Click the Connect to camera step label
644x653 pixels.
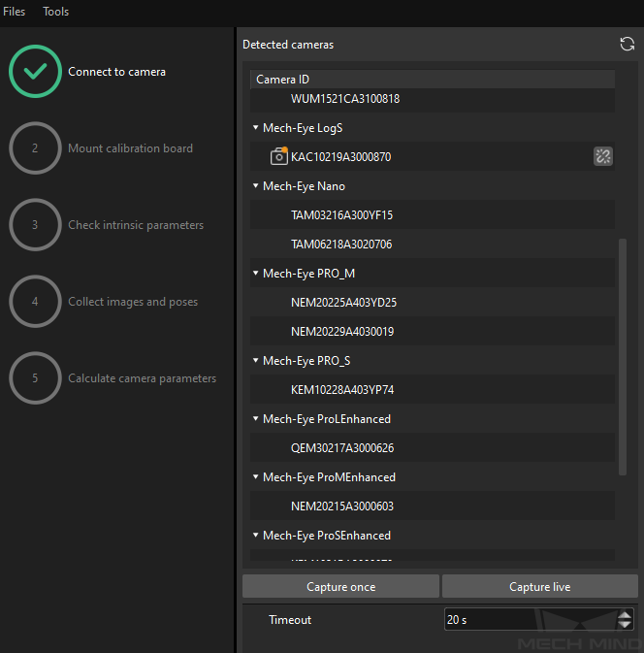pos(116,72)
